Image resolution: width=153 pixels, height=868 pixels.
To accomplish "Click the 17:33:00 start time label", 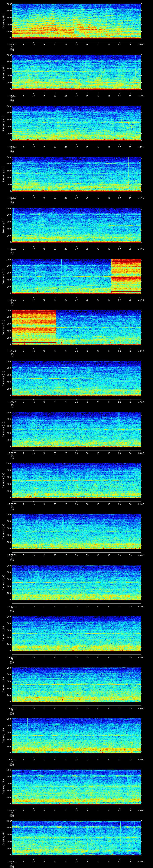I will tap(12, 249).
